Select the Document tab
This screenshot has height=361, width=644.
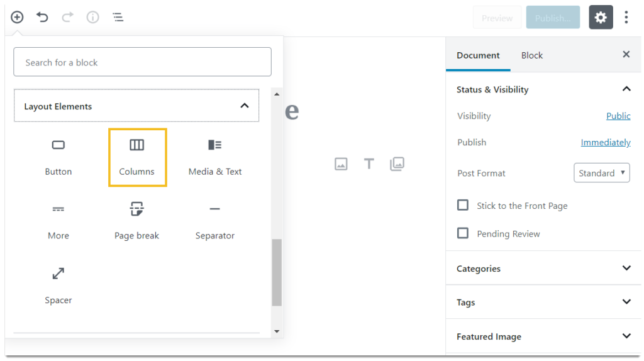(x=478, y=55)
